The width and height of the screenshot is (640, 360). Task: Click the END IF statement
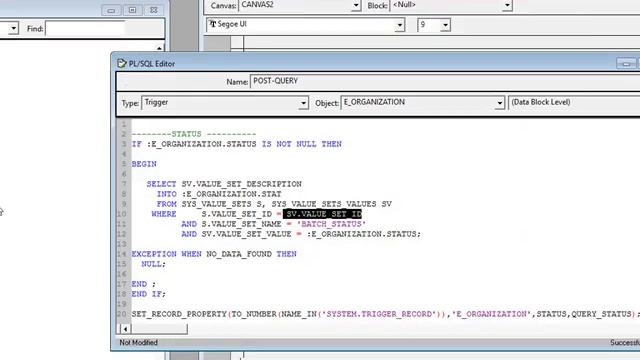click(149, 294)
